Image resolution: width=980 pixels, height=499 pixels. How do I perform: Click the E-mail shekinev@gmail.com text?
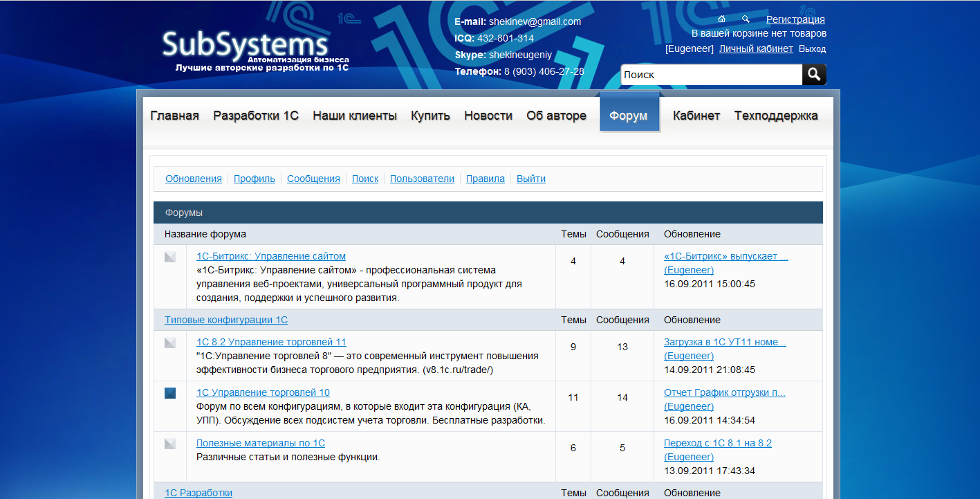click(518, 21)
